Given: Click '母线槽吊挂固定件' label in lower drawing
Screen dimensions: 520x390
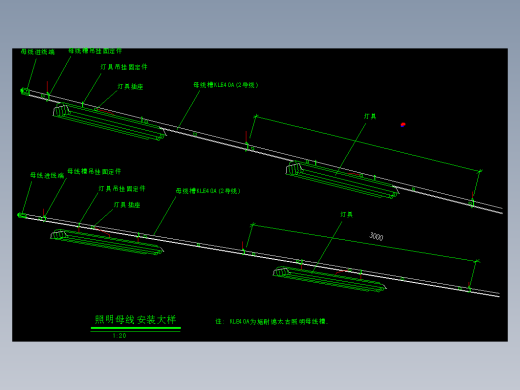Looking at the screenshot, I should coord(94,171).
